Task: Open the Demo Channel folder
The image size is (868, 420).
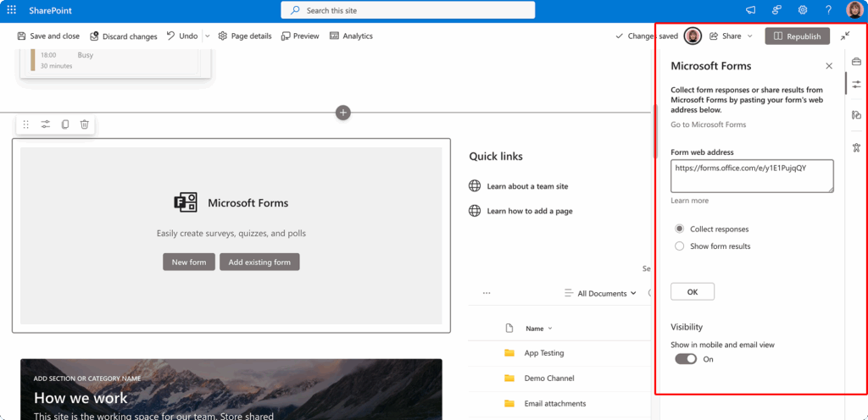Action: (x=549, y=378)
